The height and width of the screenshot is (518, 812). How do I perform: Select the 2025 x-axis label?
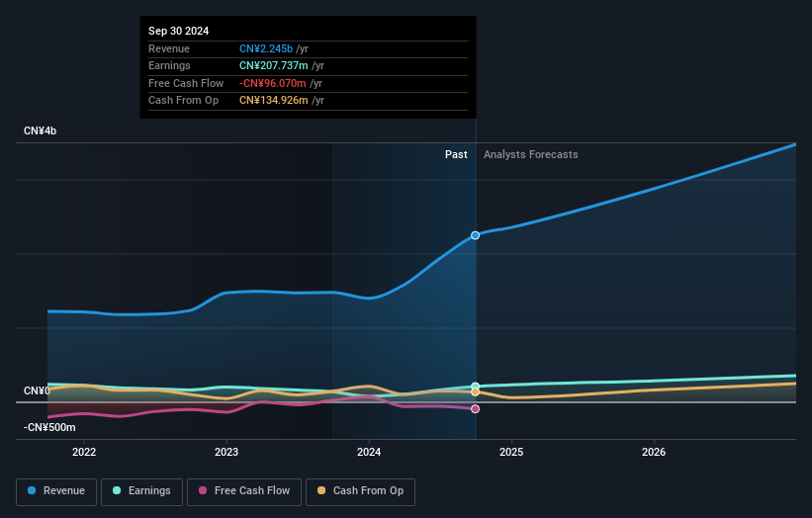click(x=511, y=452)
